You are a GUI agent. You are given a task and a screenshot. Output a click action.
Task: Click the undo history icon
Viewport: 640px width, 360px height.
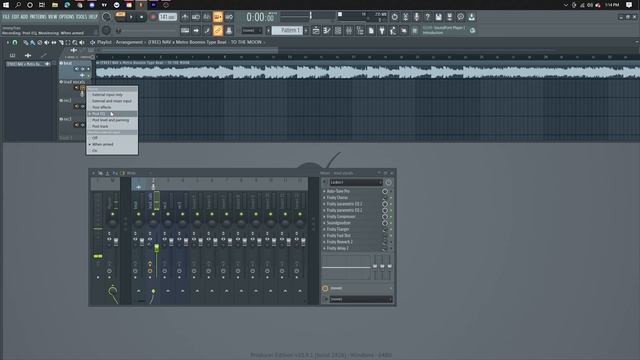click(x=394, y=17)
